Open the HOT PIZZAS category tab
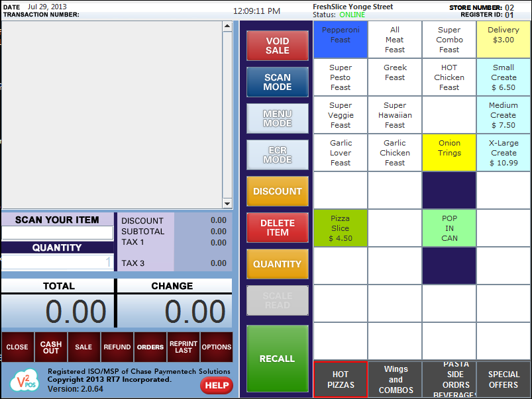This screenshot has height=399, width=532. tap(341, 380)
